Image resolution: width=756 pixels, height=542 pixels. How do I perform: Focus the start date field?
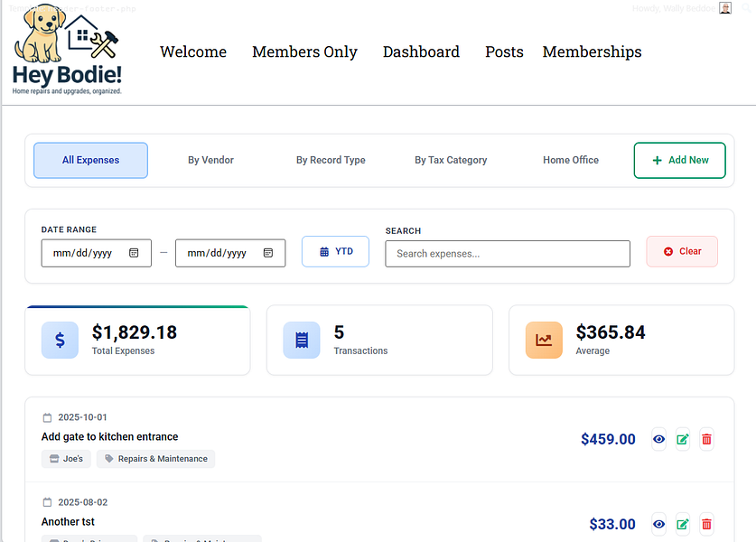[x=97, y=253]
